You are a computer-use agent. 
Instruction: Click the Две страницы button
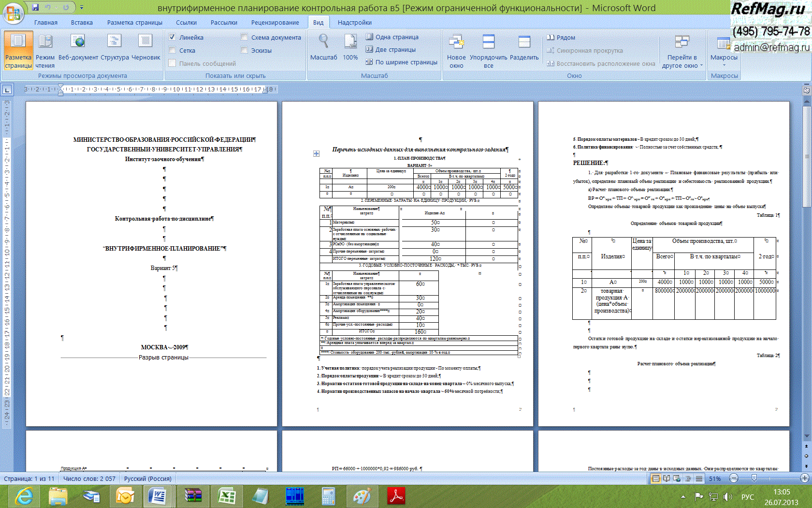391,49
